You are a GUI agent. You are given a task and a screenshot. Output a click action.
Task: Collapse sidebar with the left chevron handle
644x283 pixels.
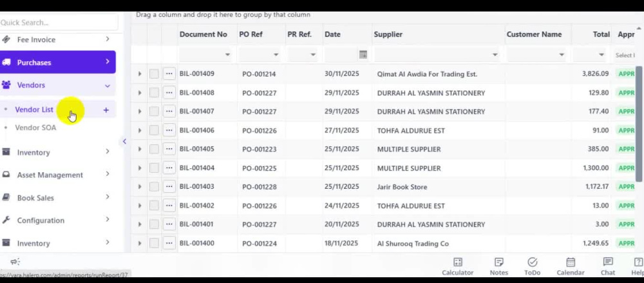(124, 142)
